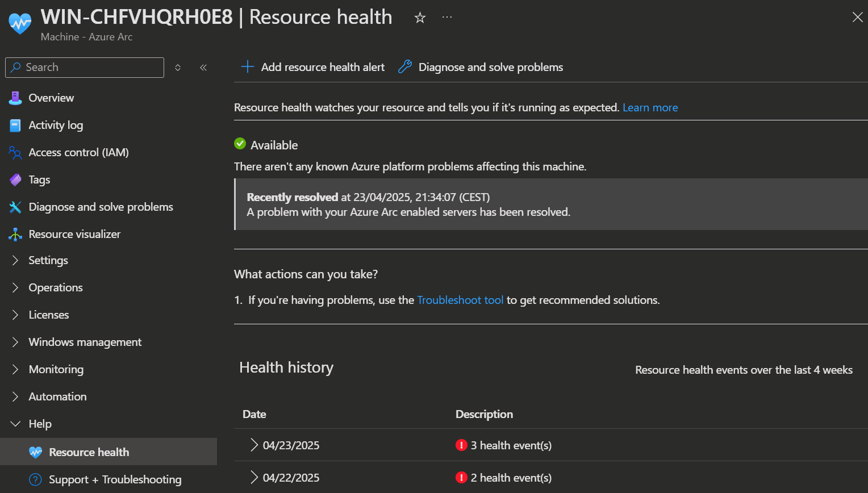Click the search magnifier icon in sidebar

[16, 67]
